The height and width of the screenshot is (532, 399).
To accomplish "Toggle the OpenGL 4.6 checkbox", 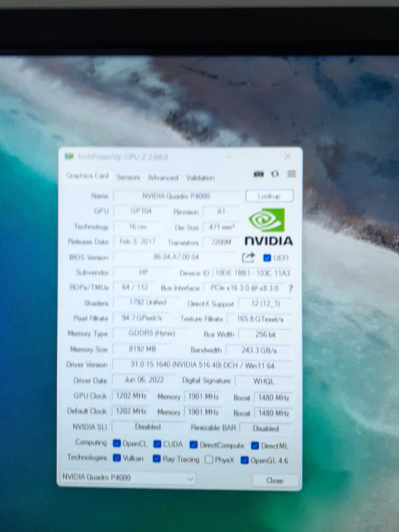I will (x=244, y=460).
